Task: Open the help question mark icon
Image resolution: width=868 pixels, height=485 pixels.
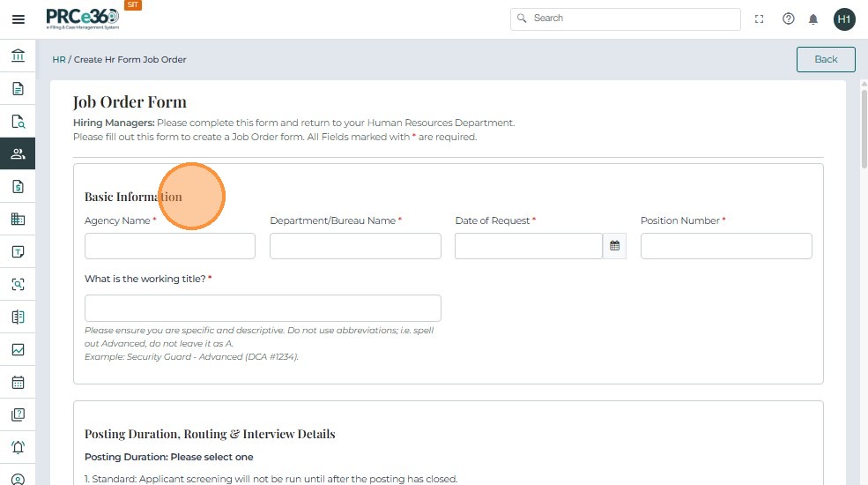Action: [x=789, y=19]
